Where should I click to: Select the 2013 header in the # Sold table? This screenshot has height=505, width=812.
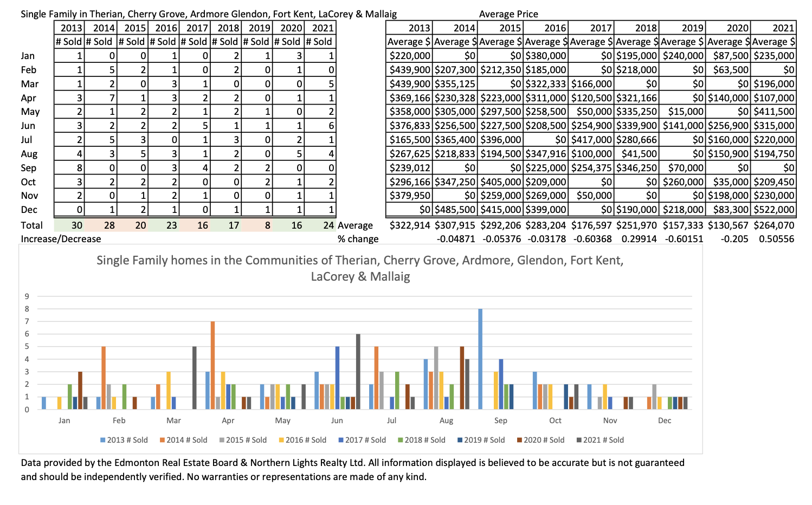(x=69, y=28)
